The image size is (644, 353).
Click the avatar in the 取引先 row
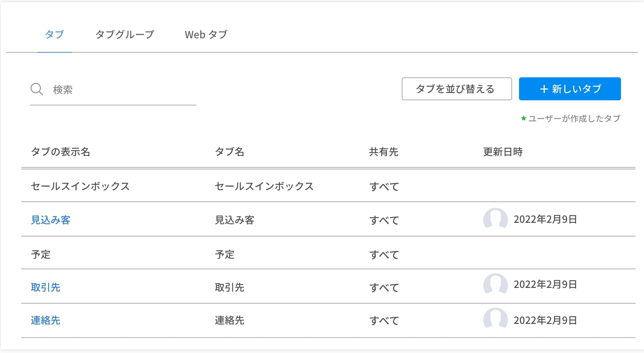tap(495, 284)
